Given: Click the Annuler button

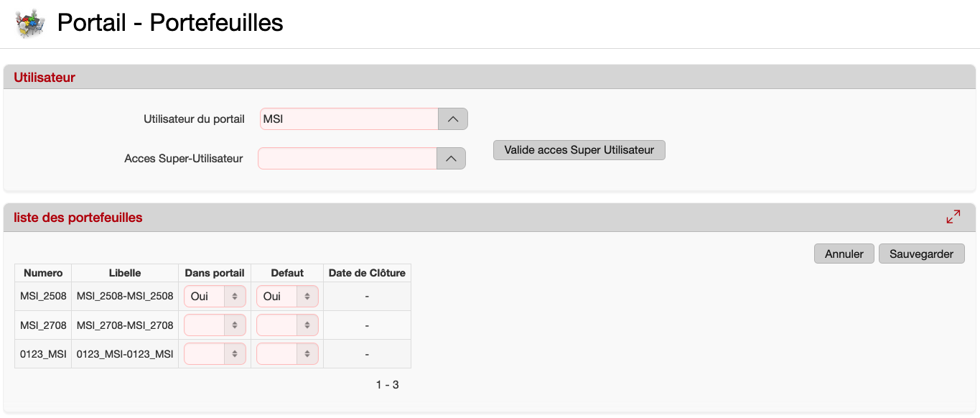Looking at the screenshot, I should tap(844, 254).
